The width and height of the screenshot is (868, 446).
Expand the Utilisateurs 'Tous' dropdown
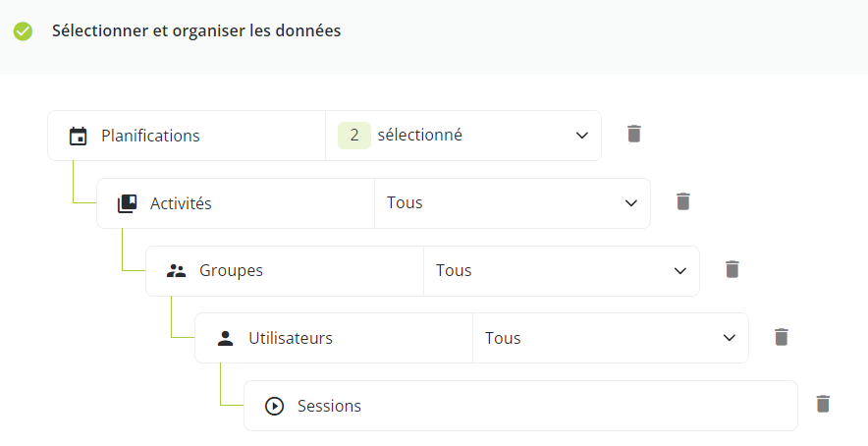point(610,338)
